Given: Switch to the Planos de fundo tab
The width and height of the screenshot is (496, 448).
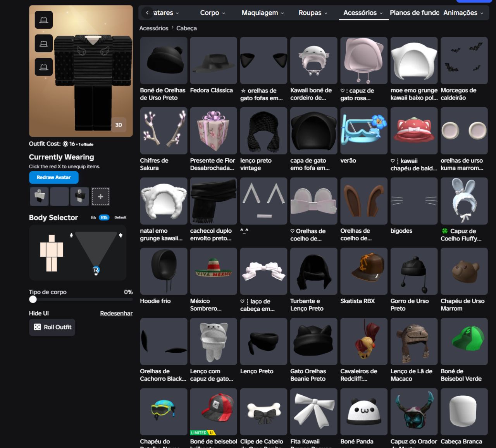Looking at the screenshot, I should pyautogui.click(x=414, y=13).
